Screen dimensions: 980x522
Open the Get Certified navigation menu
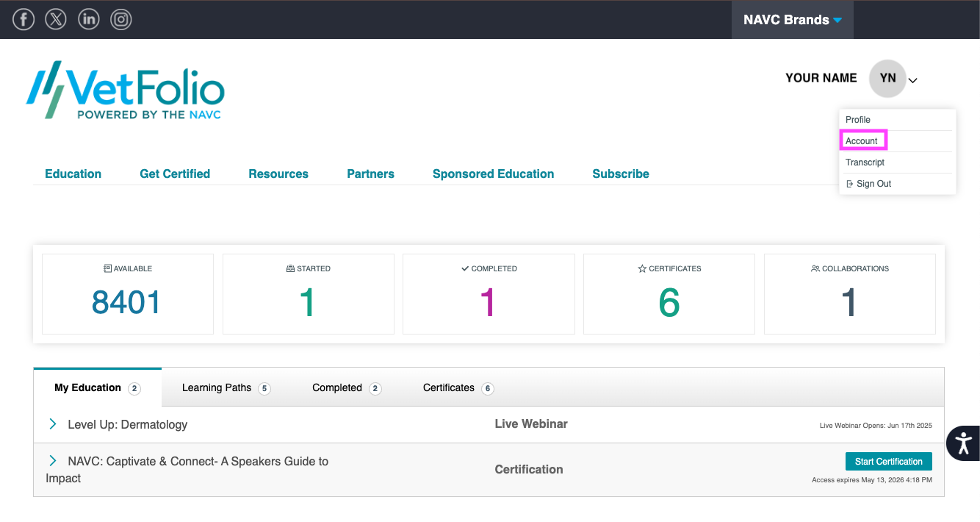tap(175, 174)
